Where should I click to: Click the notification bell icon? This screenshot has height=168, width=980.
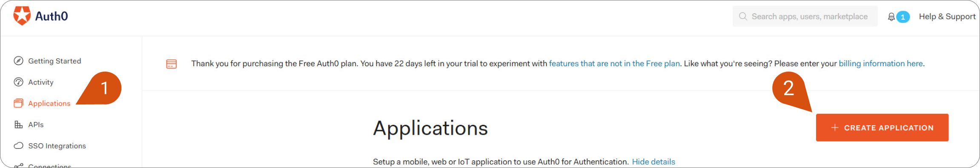click(891, 17)
